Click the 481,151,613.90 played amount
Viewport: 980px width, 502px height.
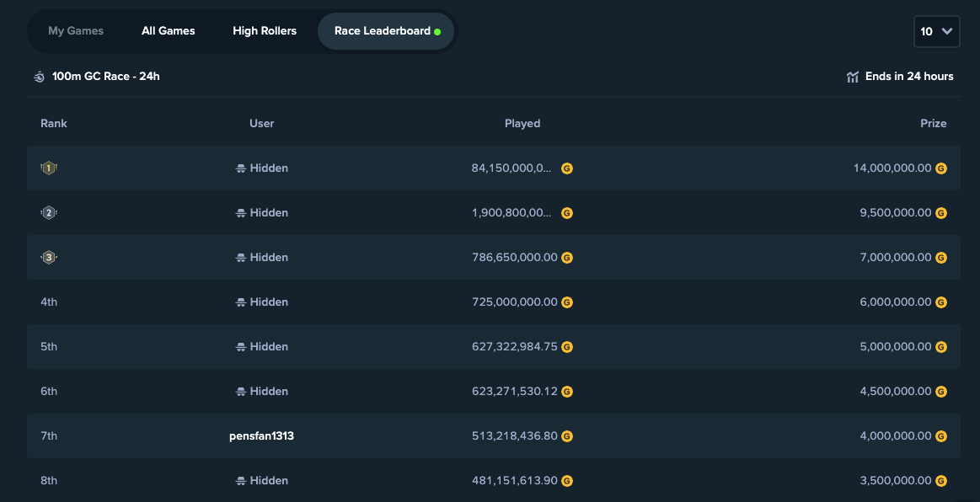(514, 480)
